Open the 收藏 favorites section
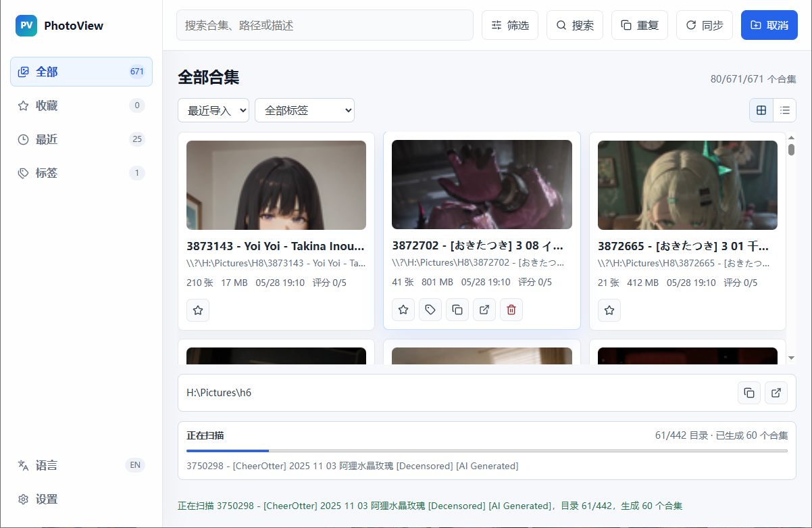The width and height of the screenshot is (812, 528). [x=81, y=105]
